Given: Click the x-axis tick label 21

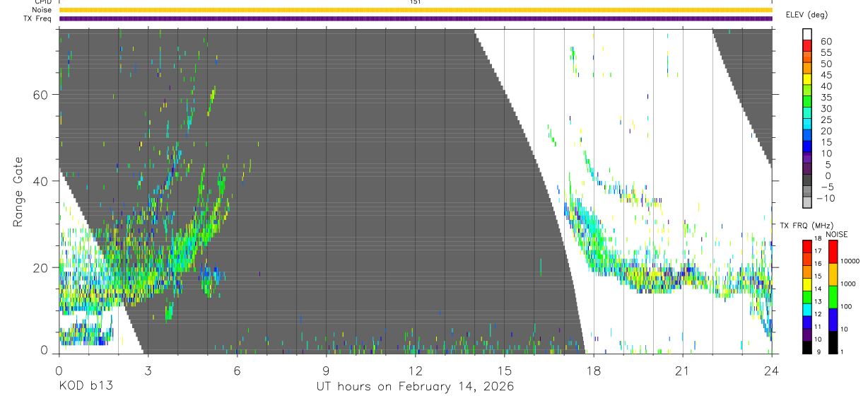Looking at the screenshot, I should coord(682,370).
